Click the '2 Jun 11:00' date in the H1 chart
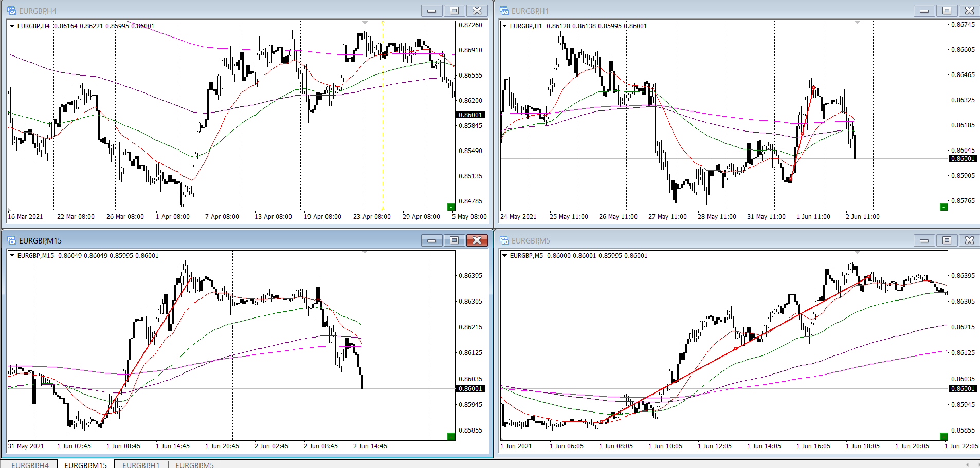Image resolution: width=980 pixels, height=468 pixels. click(x=863, y=216)
